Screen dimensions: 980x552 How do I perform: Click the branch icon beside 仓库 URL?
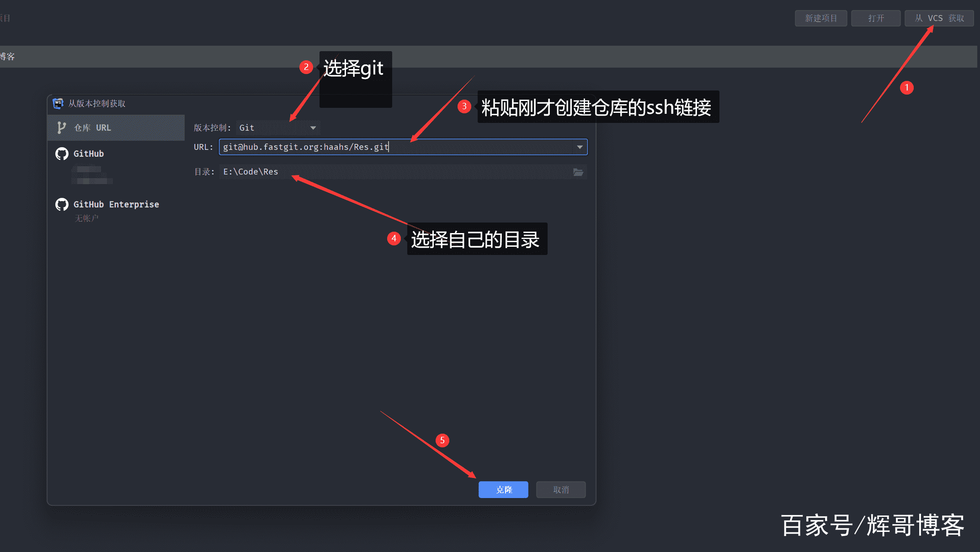(x=61, y=128)
